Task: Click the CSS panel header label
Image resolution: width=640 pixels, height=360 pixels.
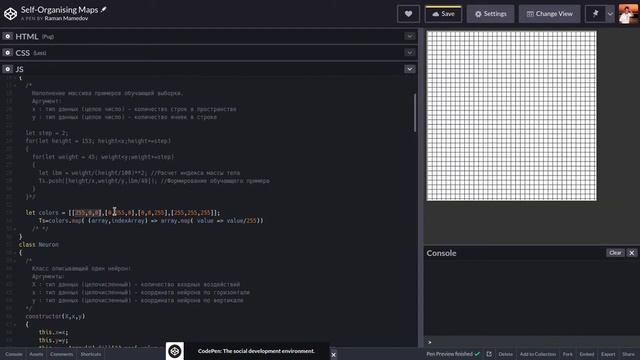Action: coord(22,53)
